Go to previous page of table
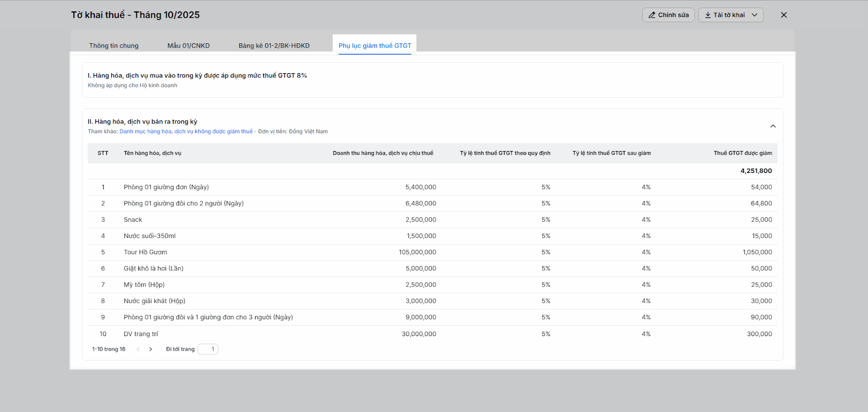 [x=138, y=349]
